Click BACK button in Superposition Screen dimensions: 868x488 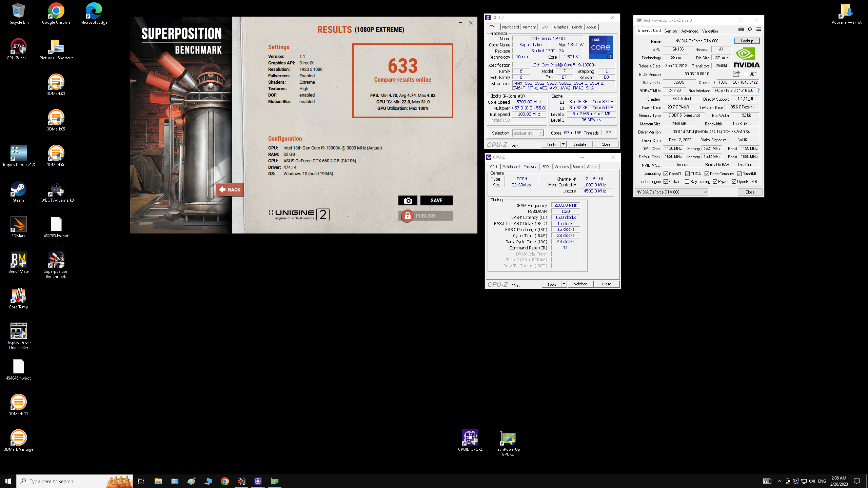coord(230,190)
